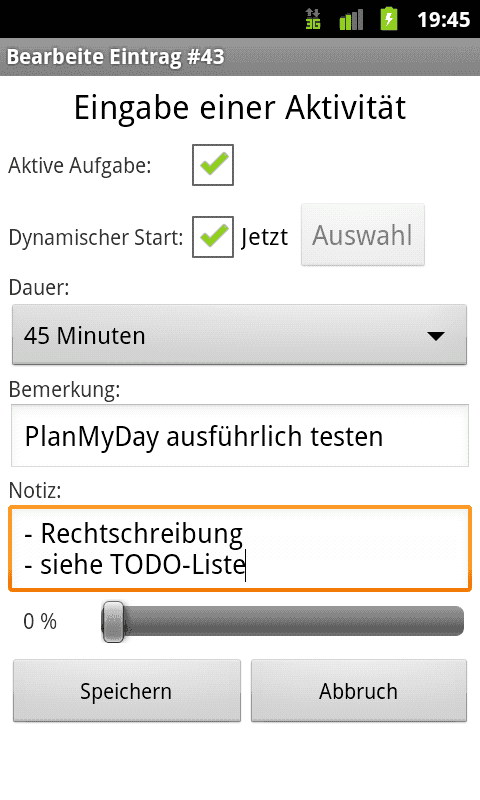Click the dropdown arrow of Dauer spinner
This screenshot has height=800, width=480.
[436, 336]
